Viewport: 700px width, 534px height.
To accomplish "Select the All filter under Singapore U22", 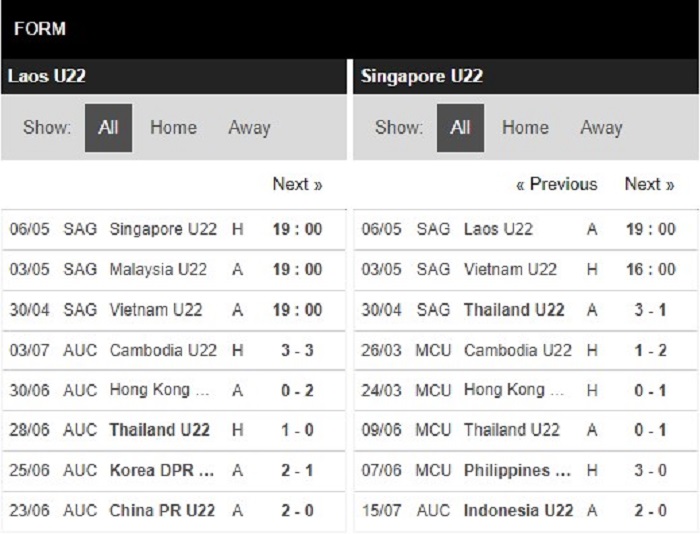I will coord(460,128).
